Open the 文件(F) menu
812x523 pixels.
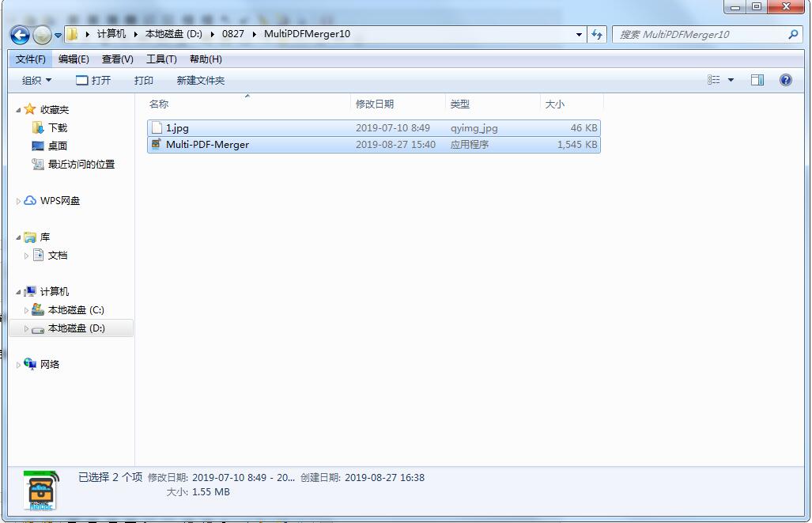pos(31,59)
